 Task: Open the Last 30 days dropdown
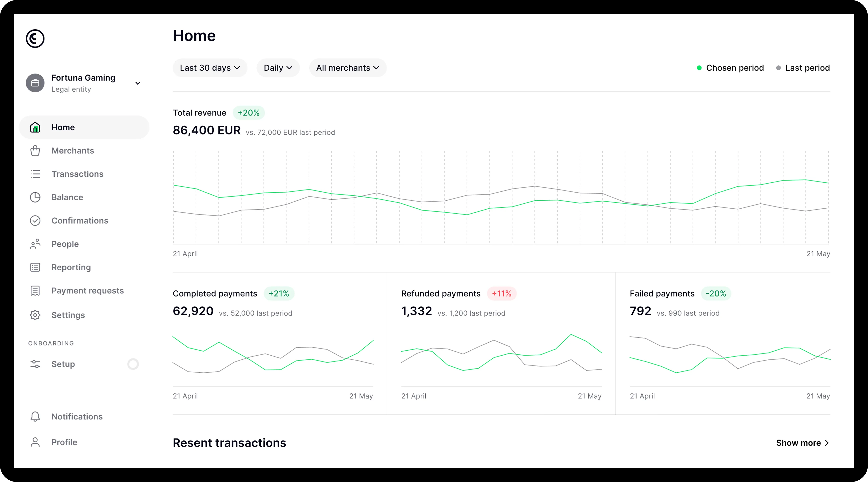pyautogui.click(x=210, y=68)
